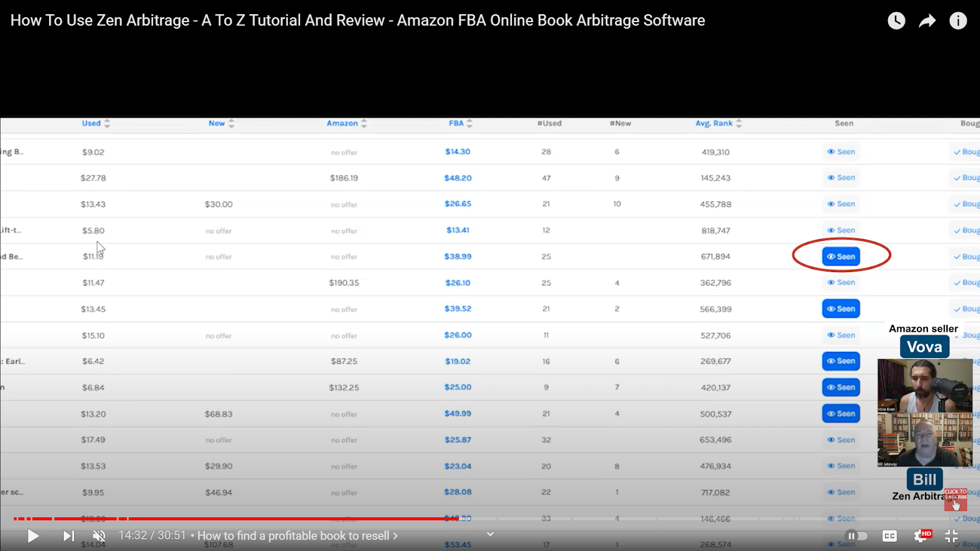Click the $186.19 Amazon price cell
980x551 pixels.
click(x=344, y=178)
